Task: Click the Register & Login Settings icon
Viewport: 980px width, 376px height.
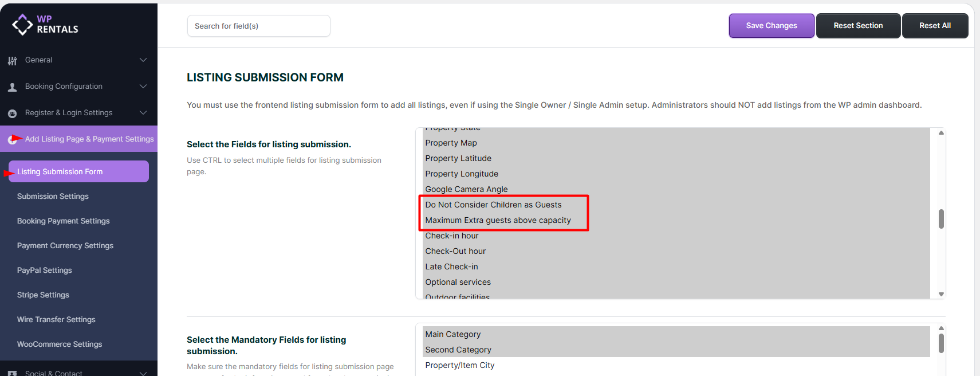Action: [x=13, y=113]
